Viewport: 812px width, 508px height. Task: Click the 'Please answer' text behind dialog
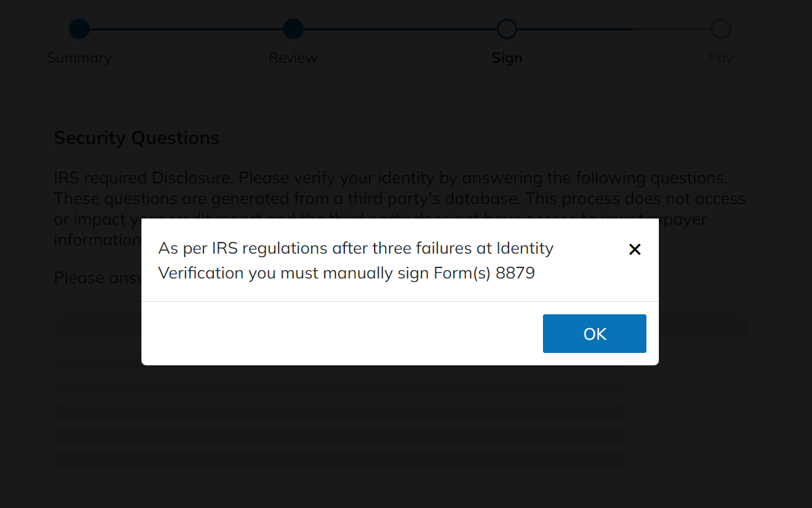pos(97,278)
